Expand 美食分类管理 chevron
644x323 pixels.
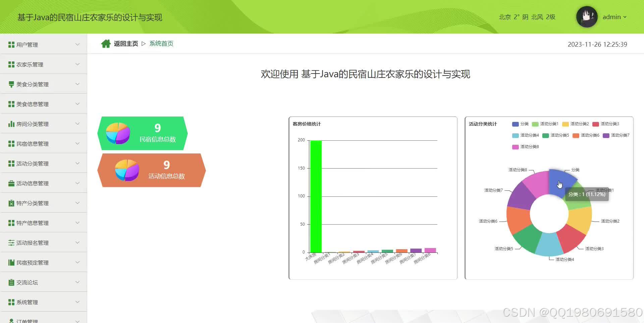coord(77,84)
